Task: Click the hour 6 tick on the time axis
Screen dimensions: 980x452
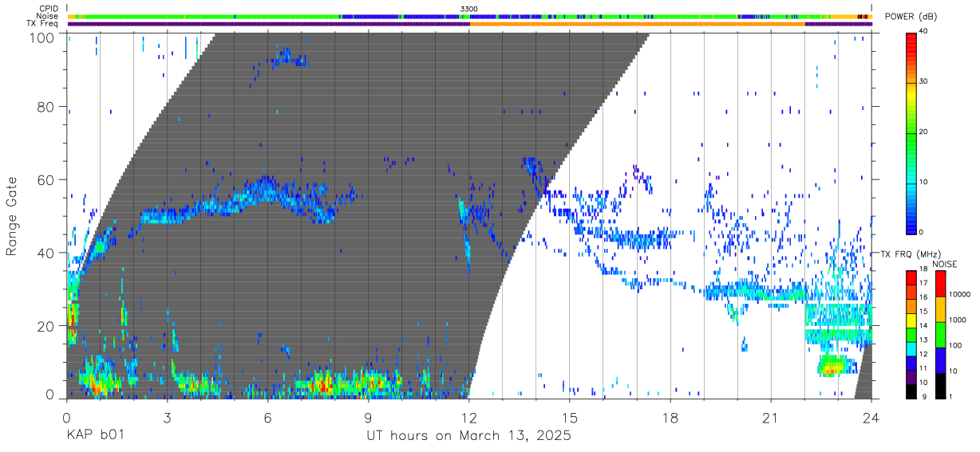Action: click(268, 417)
